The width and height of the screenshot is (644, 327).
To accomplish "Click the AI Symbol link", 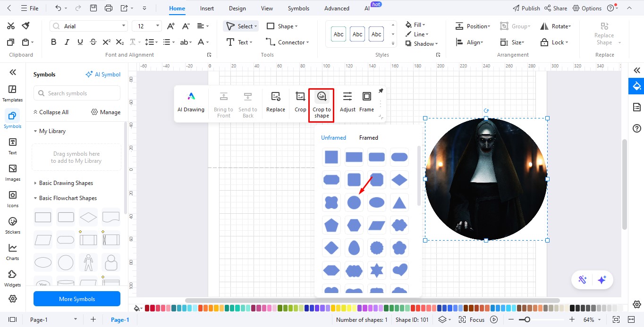I will click(x=103, y=75).
